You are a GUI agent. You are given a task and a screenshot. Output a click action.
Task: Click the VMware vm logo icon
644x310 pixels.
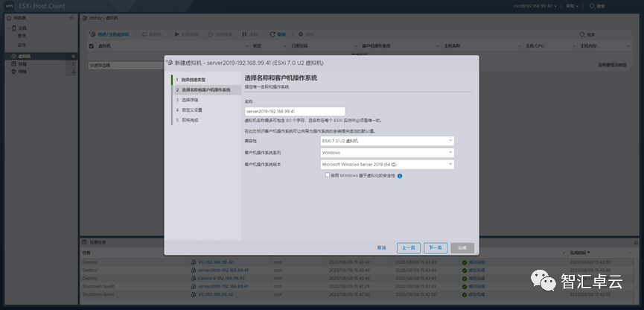pyautogui.click(x=9, y=6)
